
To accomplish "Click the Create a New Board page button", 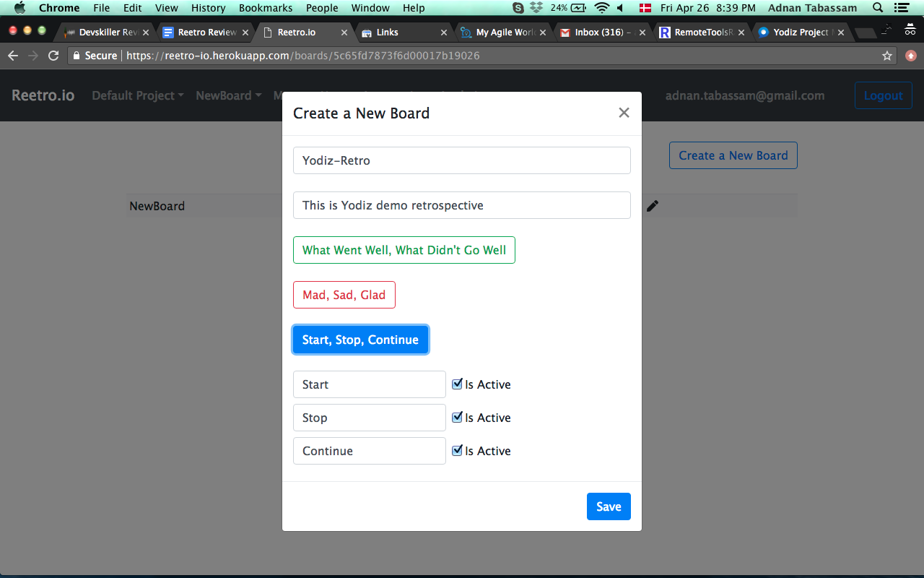I will [733, 155].
